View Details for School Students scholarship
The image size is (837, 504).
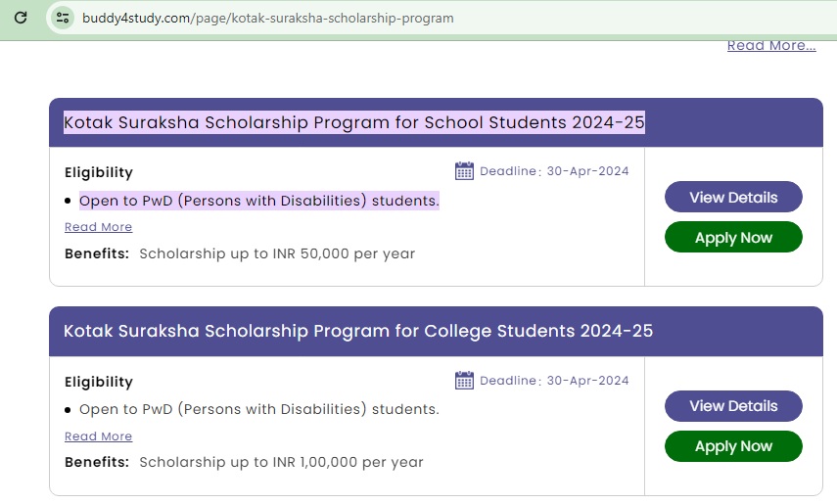click(733, 197)
